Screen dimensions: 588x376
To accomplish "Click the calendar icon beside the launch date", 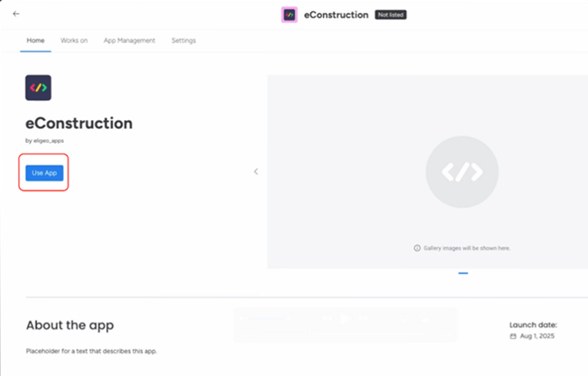I will (x=513, y=337).
